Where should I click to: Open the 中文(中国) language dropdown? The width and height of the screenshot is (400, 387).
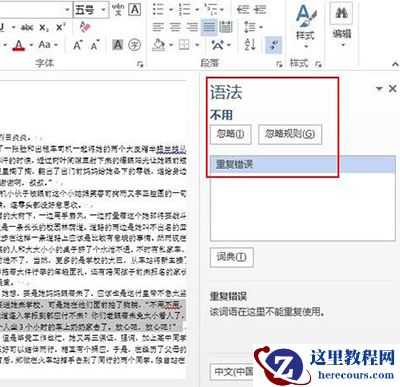tap(232, 372)
